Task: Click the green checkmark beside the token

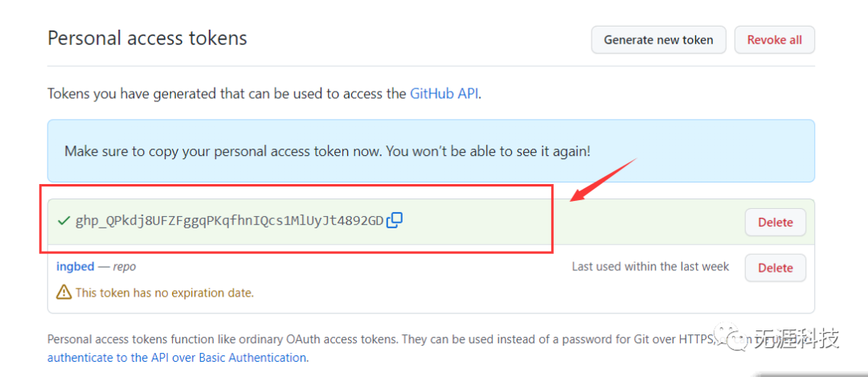Action: pyautogui.click(x=63, y=221)
